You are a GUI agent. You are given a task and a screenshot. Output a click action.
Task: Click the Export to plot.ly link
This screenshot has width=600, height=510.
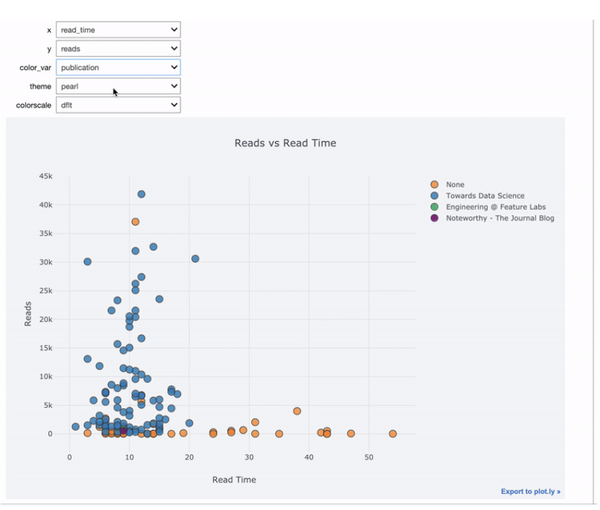pyautogui.click(x=530, y=491)
